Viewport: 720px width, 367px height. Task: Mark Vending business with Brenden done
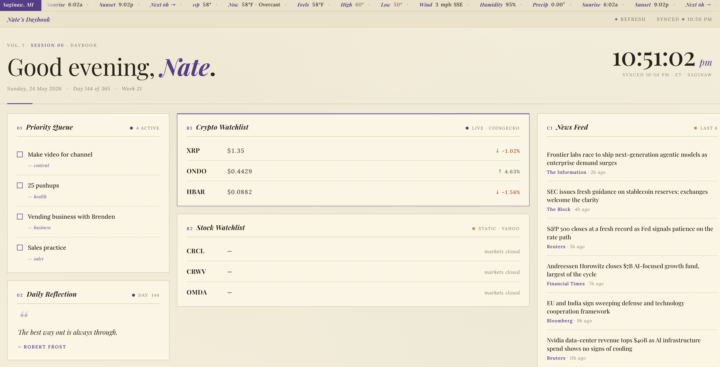20,216
